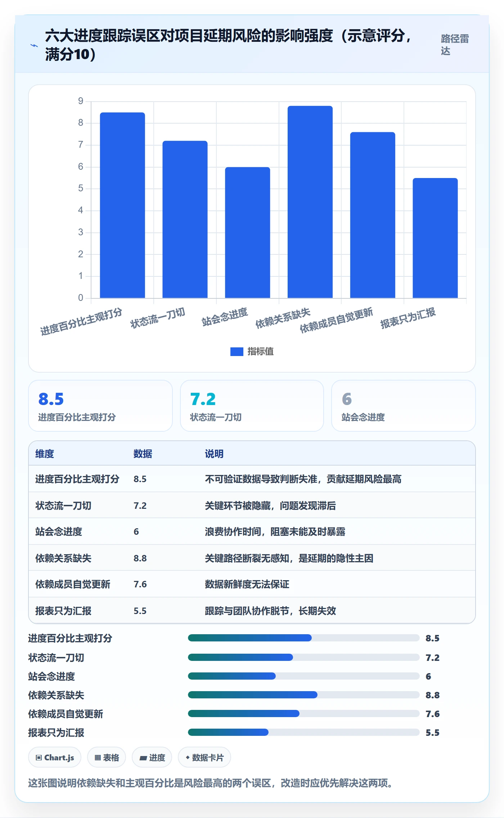Image resolution: width=504 pixels, height=818 pixels.
Task: Open the 7.2 状态流一刀切 data card
Action: pyautogui.click(x=252, y=406)
